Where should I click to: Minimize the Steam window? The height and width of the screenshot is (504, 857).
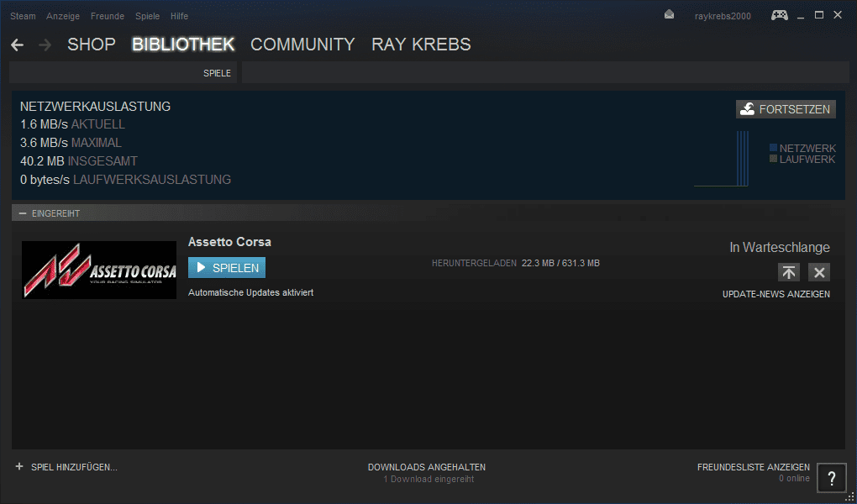coord(801,17)
